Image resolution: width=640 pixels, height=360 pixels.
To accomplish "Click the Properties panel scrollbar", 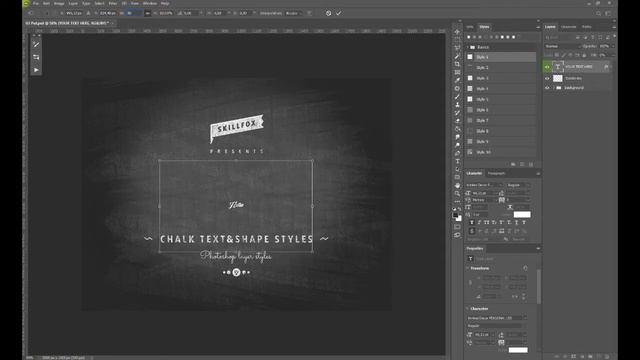I will (538, 286).
